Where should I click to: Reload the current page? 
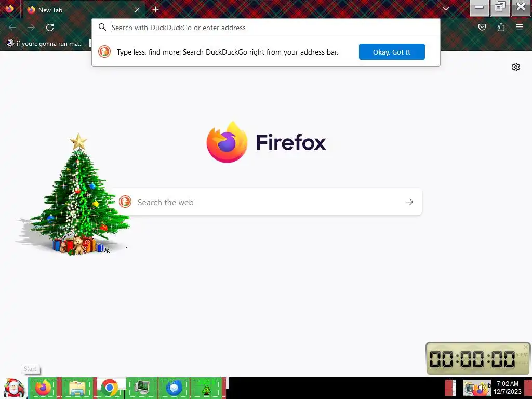pyautogui.click(x=50, y=28)
